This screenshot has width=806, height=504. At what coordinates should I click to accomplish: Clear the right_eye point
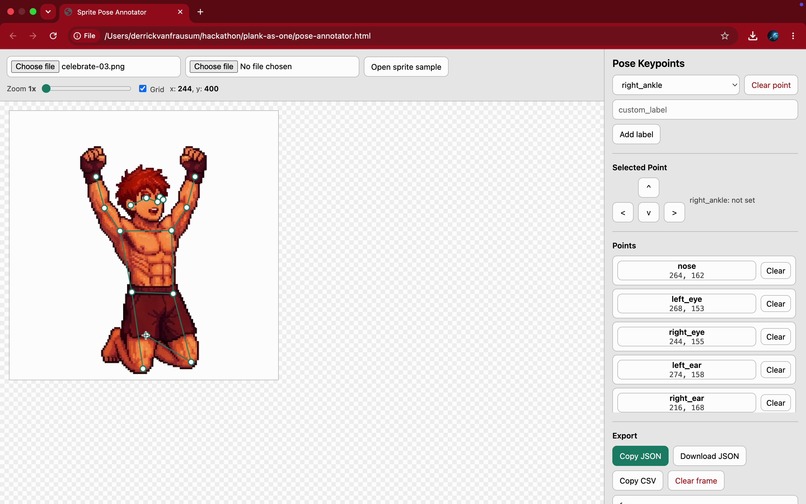[x=775, y=336]
